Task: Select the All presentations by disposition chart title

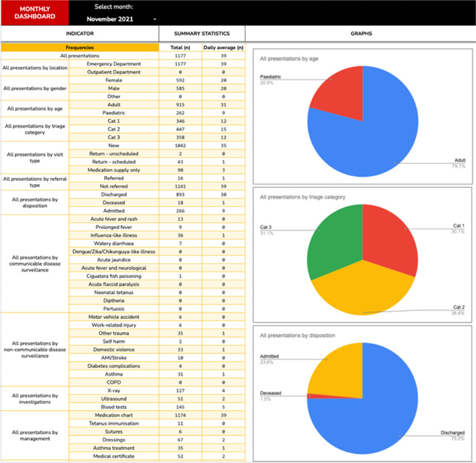Action: click(x=298, y=335)
